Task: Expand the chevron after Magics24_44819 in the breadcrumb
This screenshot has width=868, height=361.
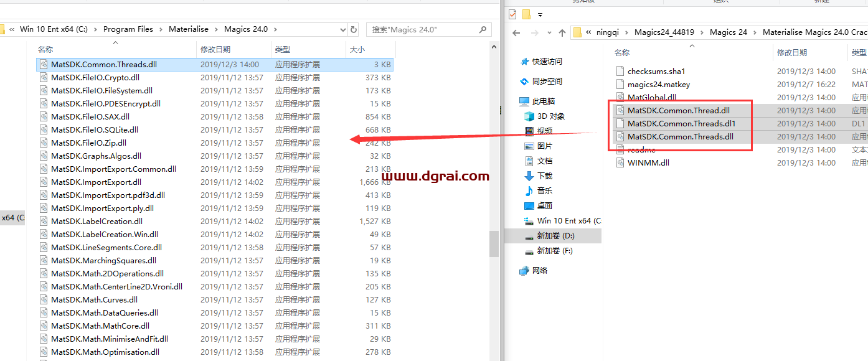Action: pos(702,32)
